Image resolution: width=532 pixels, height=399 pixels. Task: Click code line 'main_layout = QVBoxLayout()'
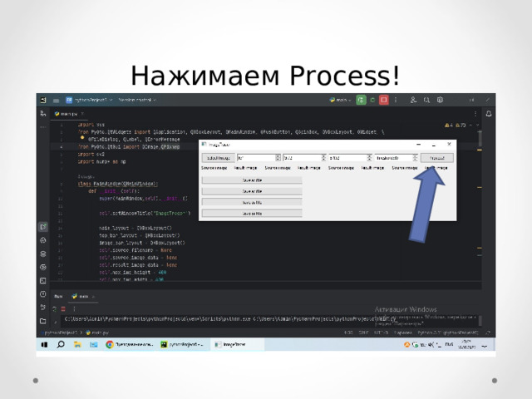point(135,229)
